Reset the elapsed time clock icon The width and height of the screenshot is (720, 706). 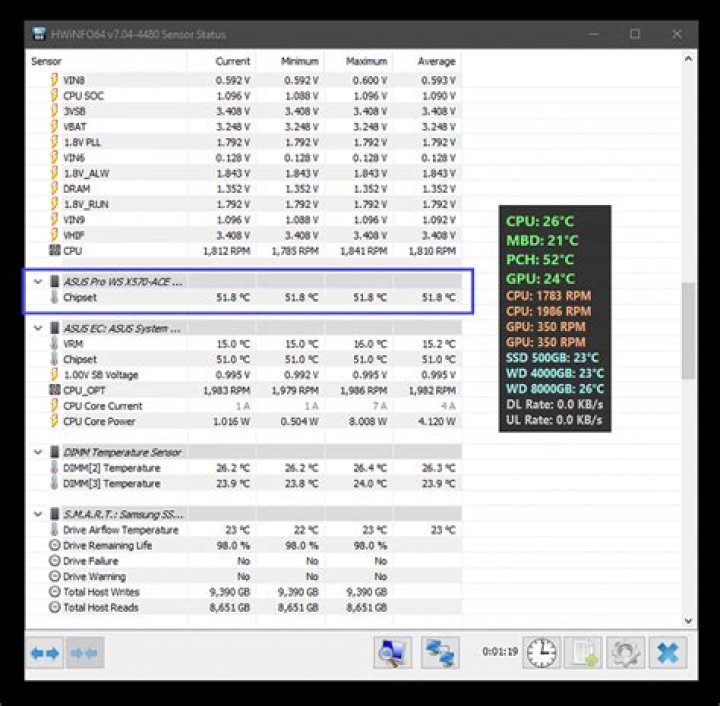tap(542, 652)
